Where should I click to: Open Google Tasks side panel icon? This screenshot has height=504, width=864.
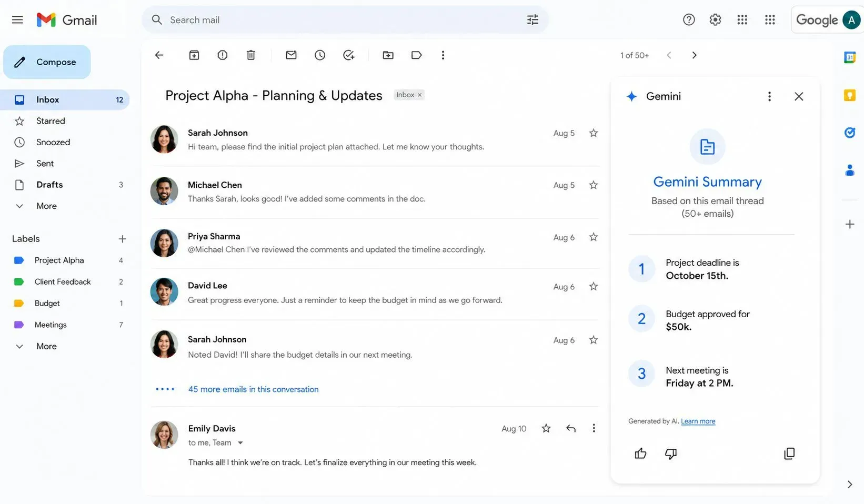click(850, 133)
